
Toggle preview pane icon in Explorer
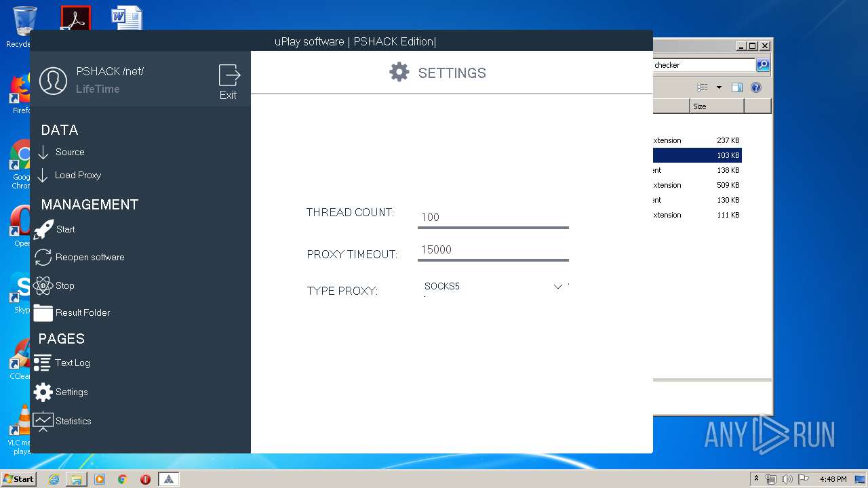pos(737,87)
